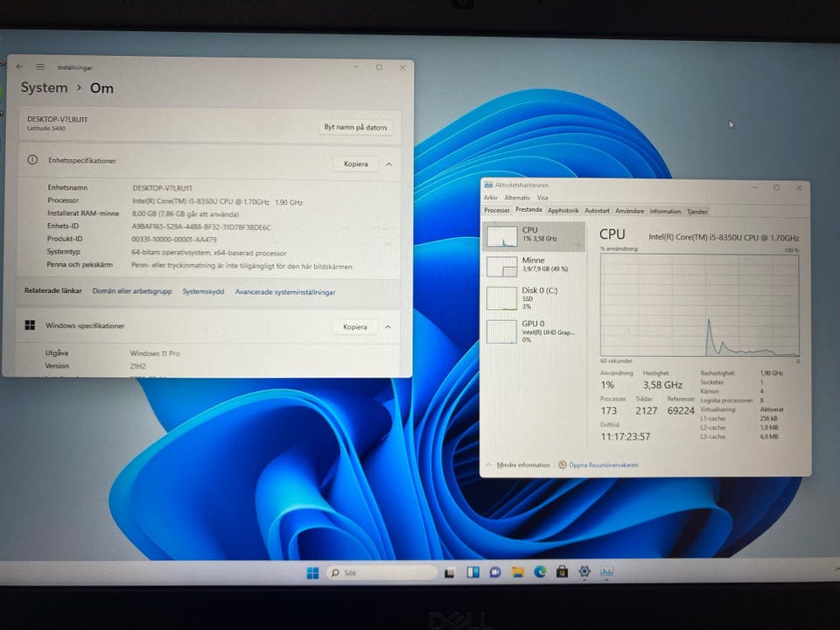Copy device specs with the Kopiera button

click(x=355, y=164)
